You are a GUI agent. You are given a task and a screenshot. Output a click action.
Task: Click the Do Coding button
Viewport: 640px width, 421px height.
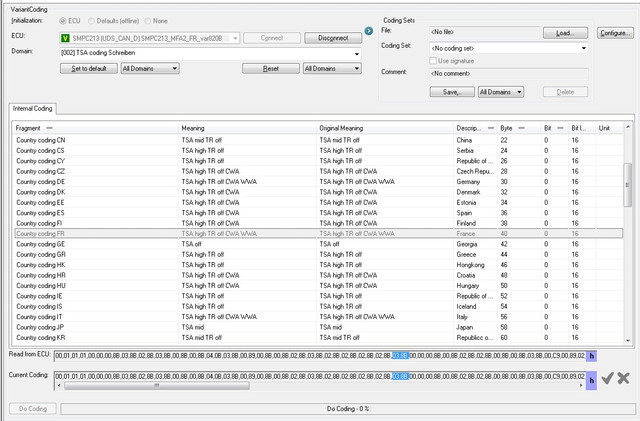pos(33,408)
